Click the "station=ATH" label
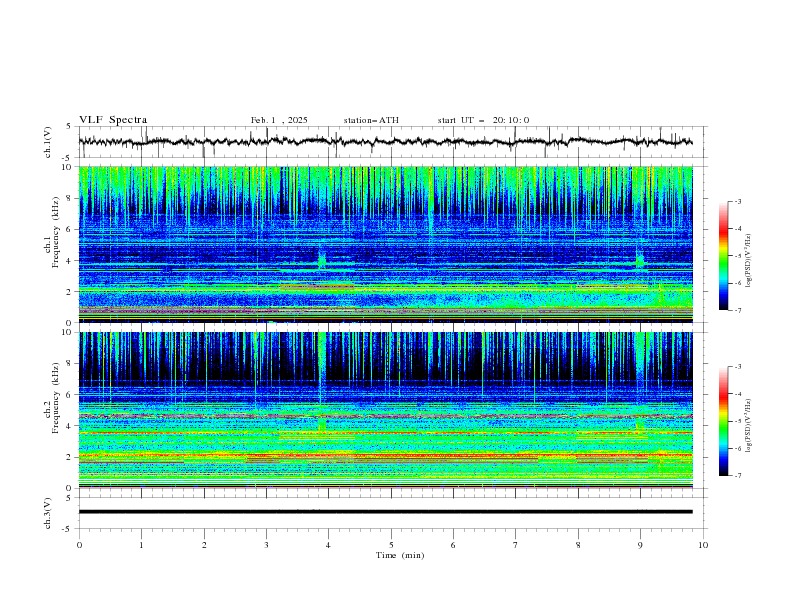This screenshot has width=792, height=612. (371, 120)
